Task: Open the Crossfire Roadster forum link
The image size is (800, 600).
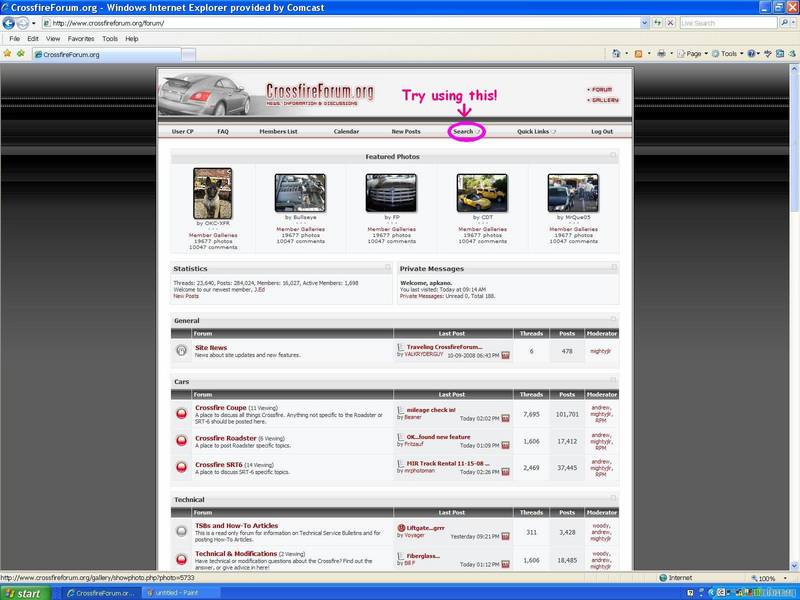Action: point(225,438)
